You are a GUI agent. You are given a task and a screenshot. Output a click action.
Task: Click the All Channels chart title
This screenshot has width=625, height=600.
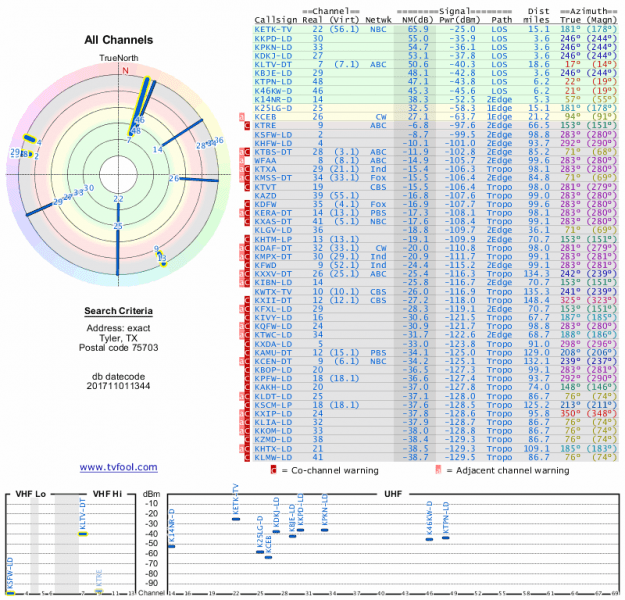[x=118, y=40]
